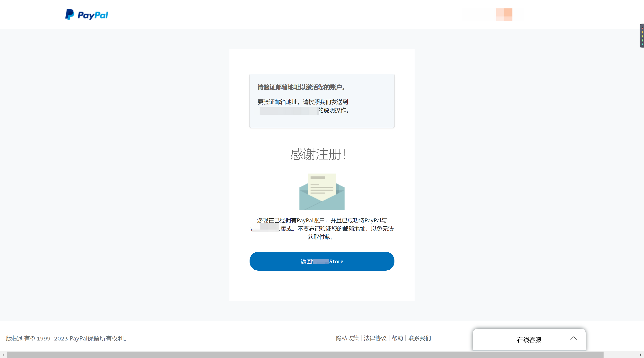
Task: Click the 请验证邮箱地址以激活您的账户 notice heading
Action: tap(302, 87)
